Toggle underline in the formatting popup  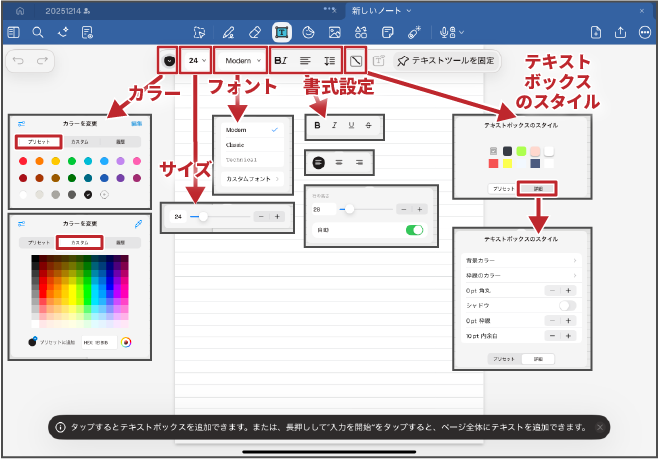pyautogui.click(x=351, y=125)
